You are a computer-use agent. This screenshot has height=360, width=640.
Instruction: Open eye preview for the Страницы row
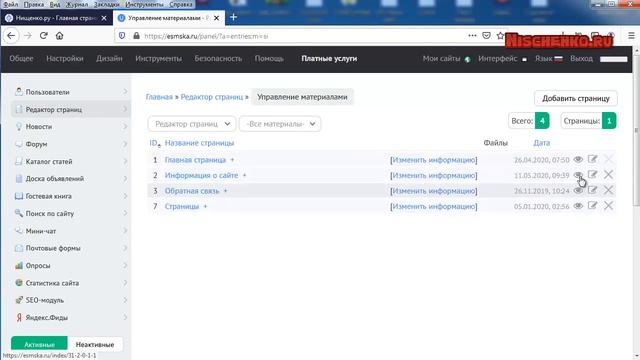click(578, 206)
